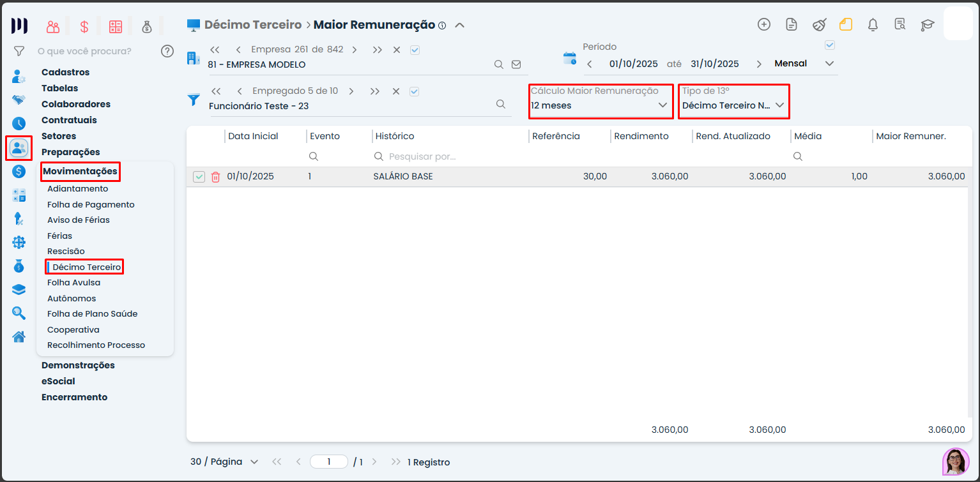Open the Rescisão submenu item
Viewport: 980px width, 482px height.
coord(66,252)
